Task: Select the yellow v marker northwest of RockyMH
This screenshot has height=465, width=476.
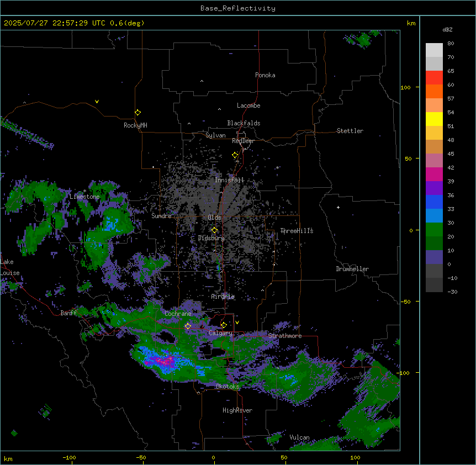Action: (97, 102)
